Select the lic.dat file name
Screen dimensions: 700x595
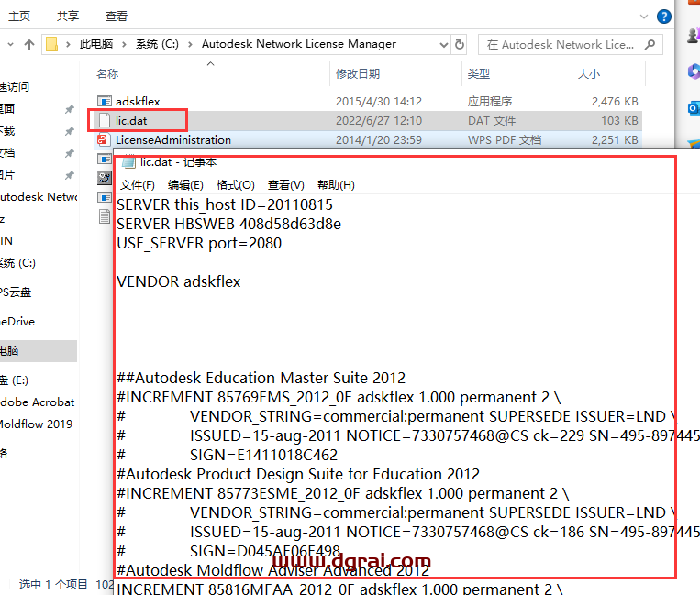[x=131, y=120]
